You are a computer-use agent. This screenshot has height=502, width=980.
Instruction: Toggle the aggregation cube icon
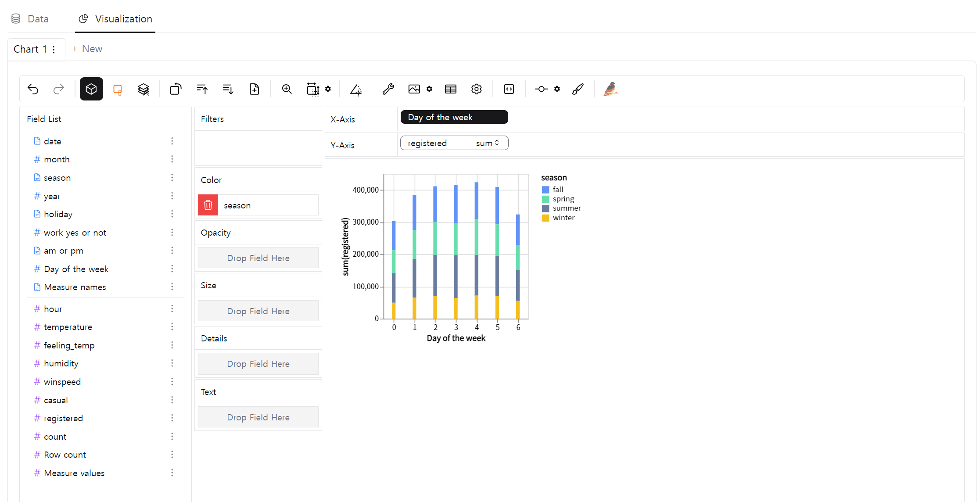(x=91, y=89)
